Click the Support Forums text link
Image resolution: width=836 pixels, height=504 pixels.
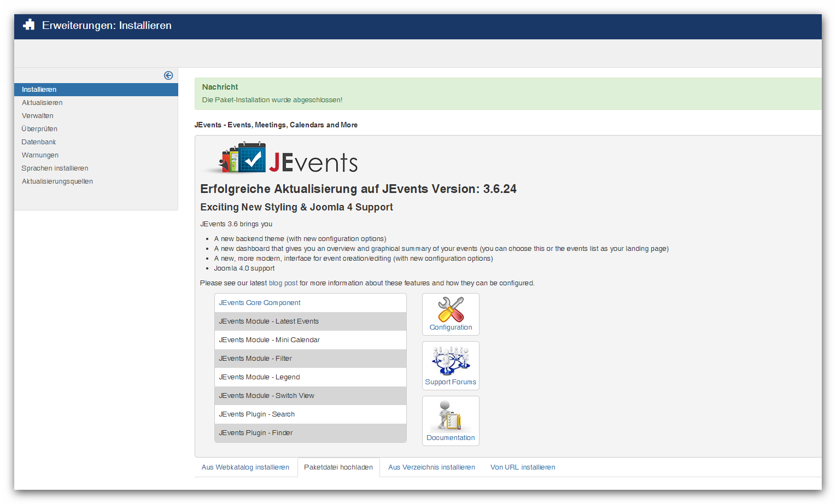click(x=451, y=382)
